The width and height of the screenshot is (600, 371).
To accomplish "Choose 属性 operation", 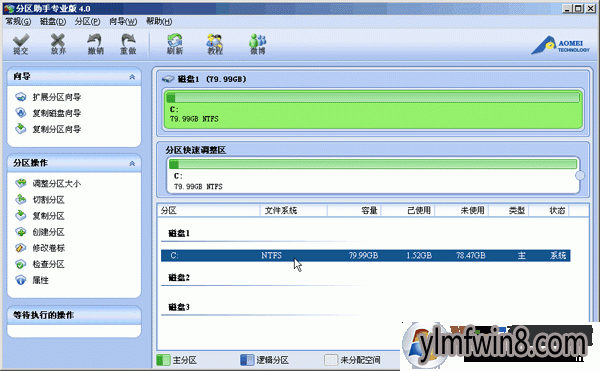I will pos(41,280).
